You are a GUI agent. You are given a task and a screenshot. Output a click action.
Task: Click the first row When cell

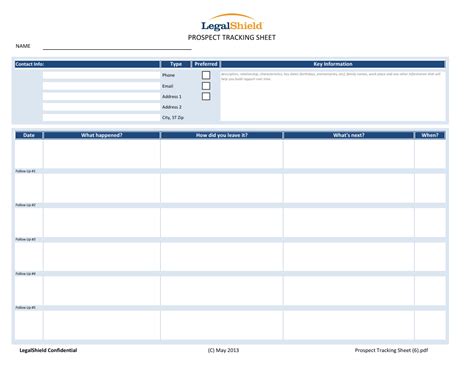(430, 154)
